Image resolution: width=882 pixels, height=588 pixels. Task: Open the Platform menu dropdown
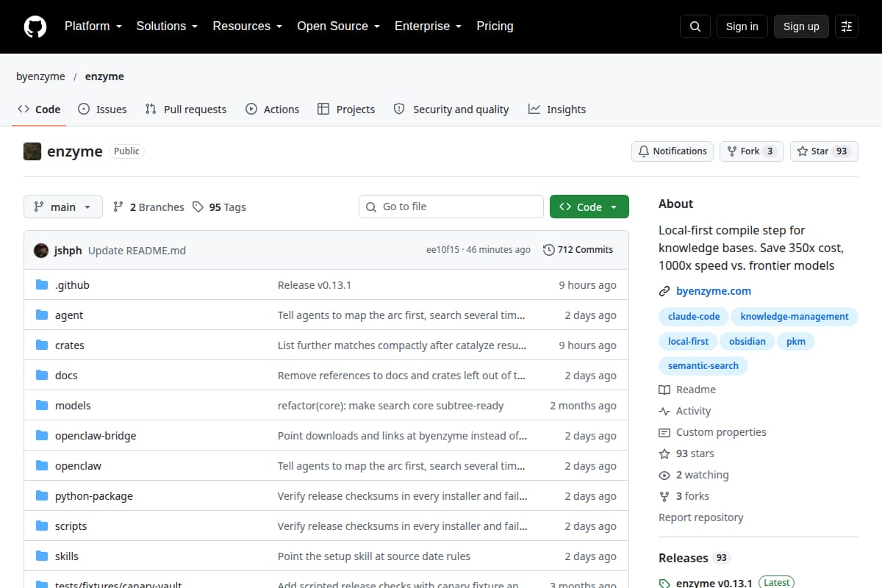[x=94, y=26]
